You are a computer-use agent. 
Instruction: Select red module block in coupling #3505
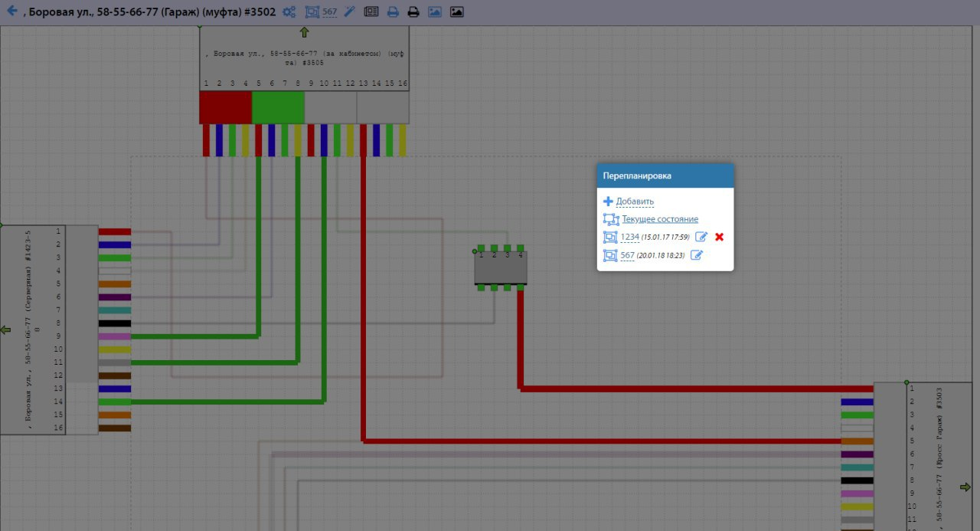[226, 107]
